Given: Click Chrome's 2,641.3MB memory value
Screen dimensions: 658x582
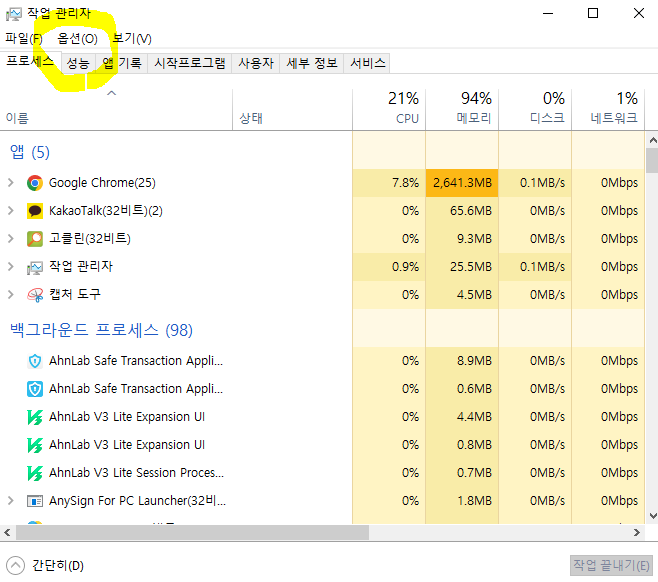Looking at the screenshot, I should tap(462, 183).
